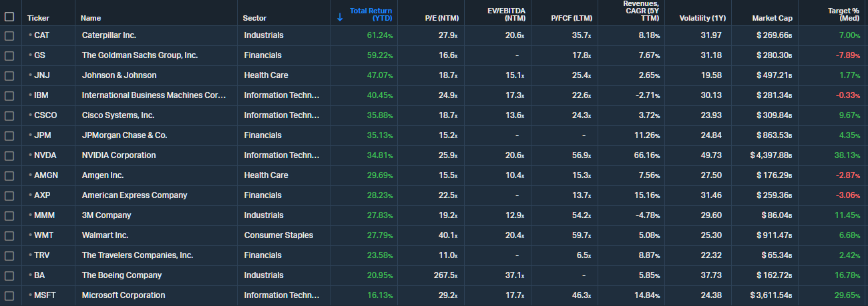Tick the checkbox next to MSFT
The image size is (868, 306).
[x=9, y=295]
